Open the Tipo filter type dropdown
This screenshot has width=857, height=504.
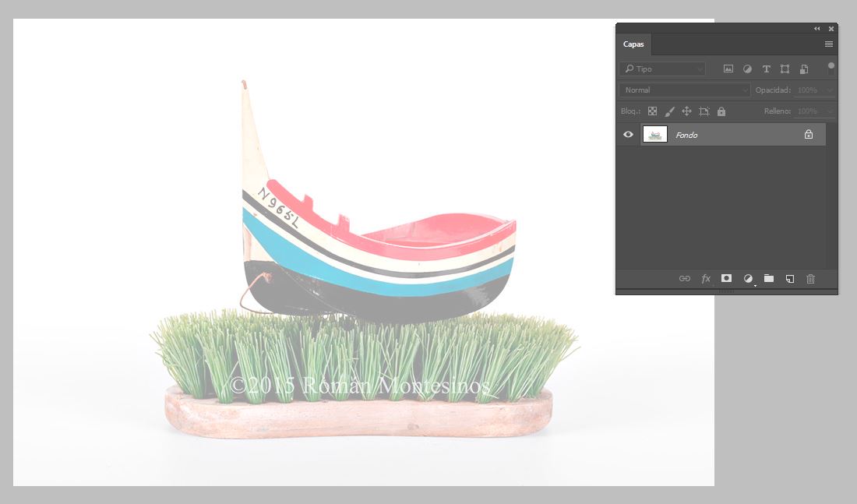pos(662,69)
